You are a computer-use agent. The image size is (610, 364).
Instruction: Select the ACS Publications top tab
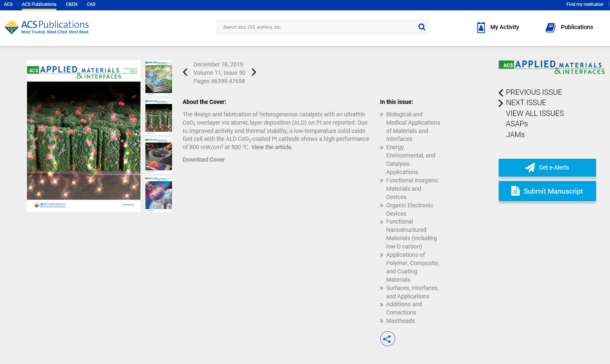coord(39,5)
